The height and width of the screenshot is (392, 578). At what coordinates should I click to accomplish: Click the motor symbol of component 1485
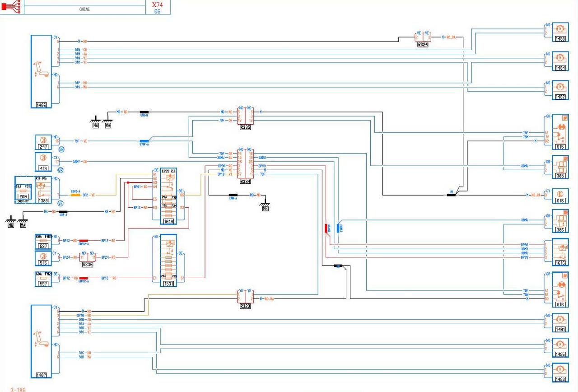(560, 345)
